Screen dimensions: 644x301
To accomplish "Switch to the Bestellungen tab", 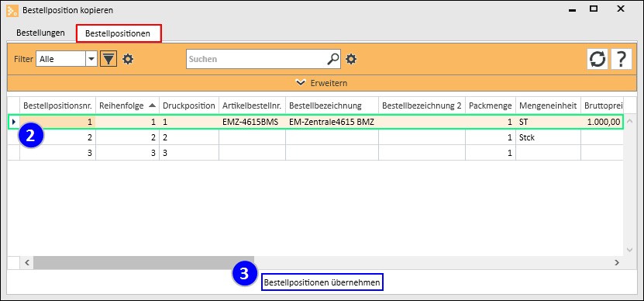I will (x=40, y=33).
